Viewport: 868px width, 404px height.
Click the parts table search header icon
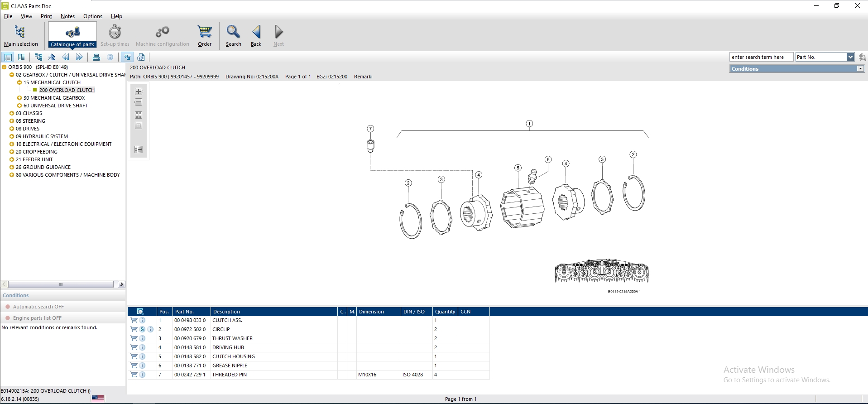pos(140,312)
